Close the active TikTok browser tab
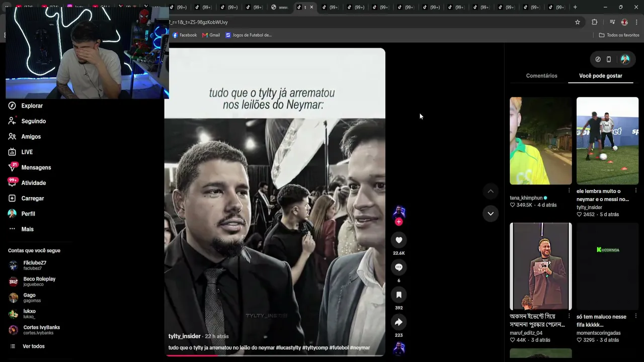Image resolution: width=644 pixels, height=362 pixels. pyautogui.click(x=311, y=7)
